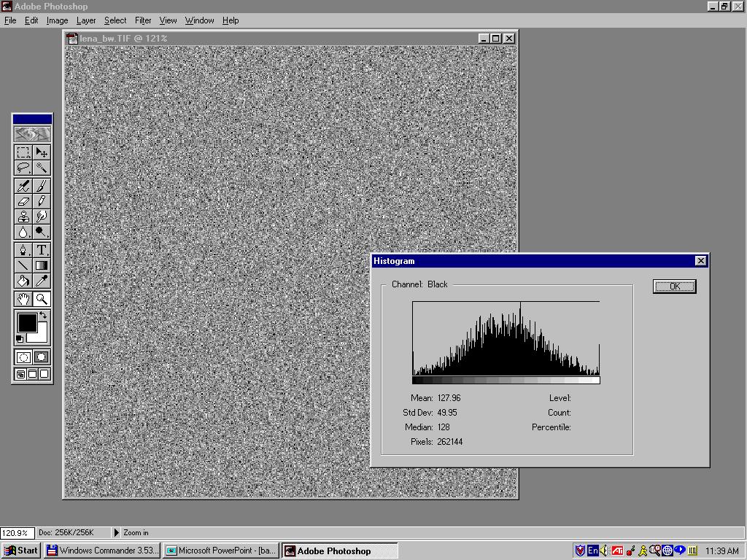Select the Eyedropper tool

pos(42,281)
